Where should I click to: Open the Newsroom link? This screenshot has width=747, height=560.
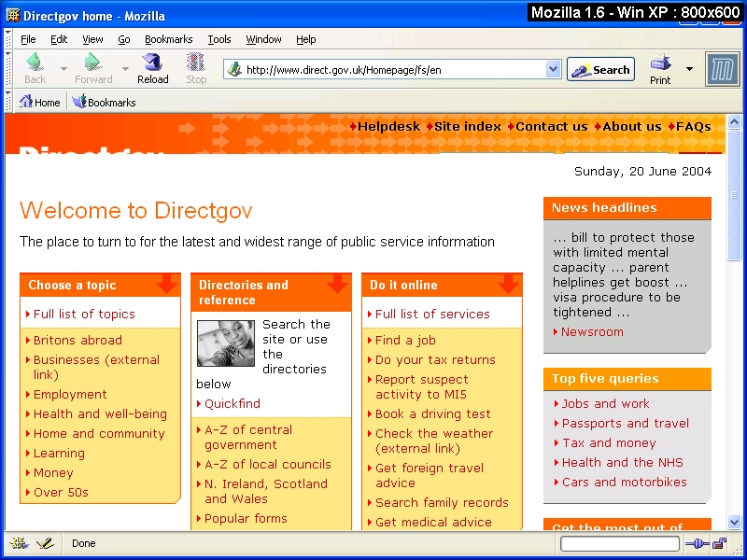point(592,332)
